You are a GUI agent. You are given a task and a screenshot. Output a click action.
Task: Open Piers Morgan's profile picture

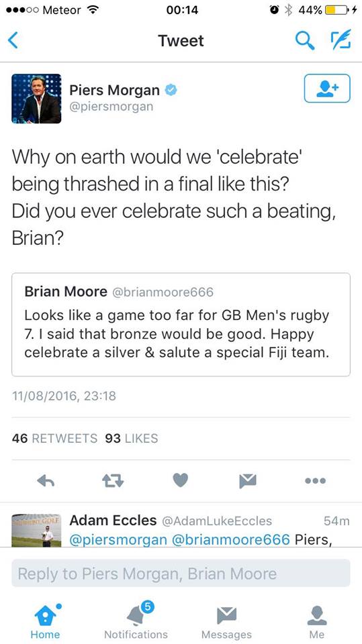click(x=36, y=99)
